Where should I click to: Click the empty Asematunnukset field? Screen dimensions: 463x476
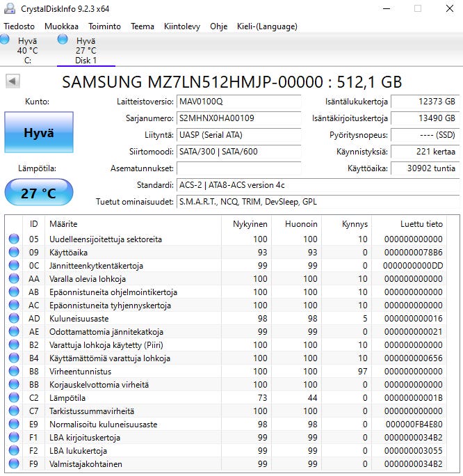click(239, 168)
